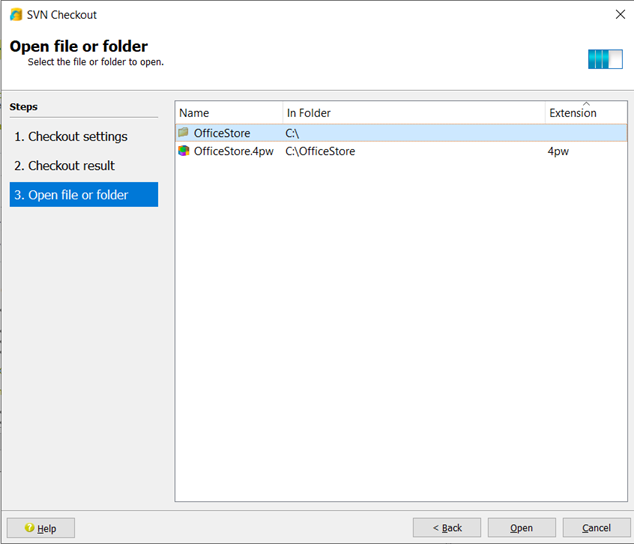Image resolution: width=634 pixels, height=544 pixels.
Task: Select step 2 Checkout result
Action: tap(84, 166)
